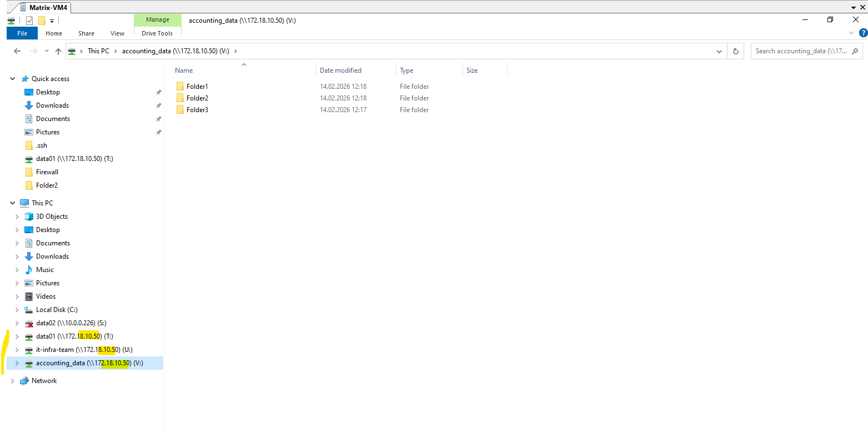Select the Matrix-VM4 session tab
868x433 pixels.
[43, 7]
